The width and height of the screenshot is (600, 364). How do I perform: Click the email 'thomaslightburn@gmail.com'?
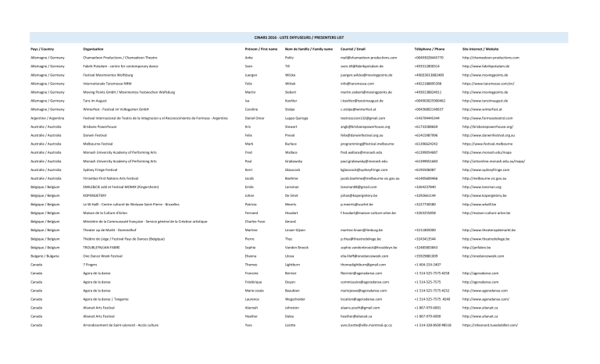point(363,265)
